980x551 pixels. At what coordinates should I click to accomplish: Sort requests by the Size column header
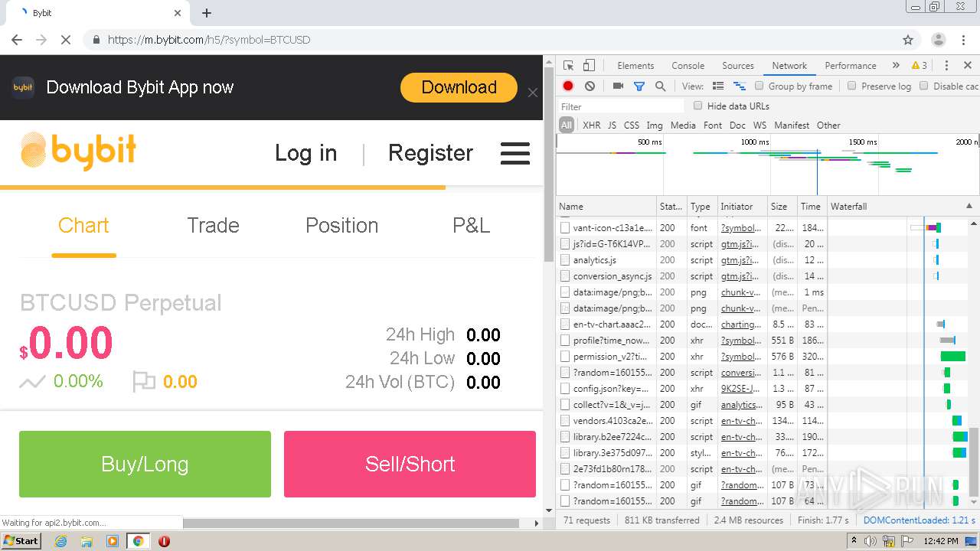click(x=782, y=207)
